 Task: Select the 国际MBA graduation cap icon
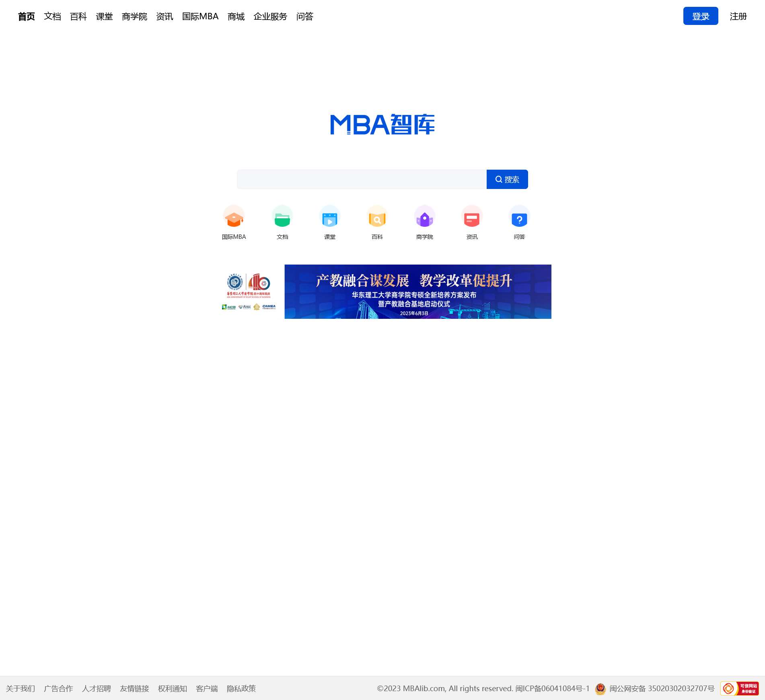coord(234,218)
